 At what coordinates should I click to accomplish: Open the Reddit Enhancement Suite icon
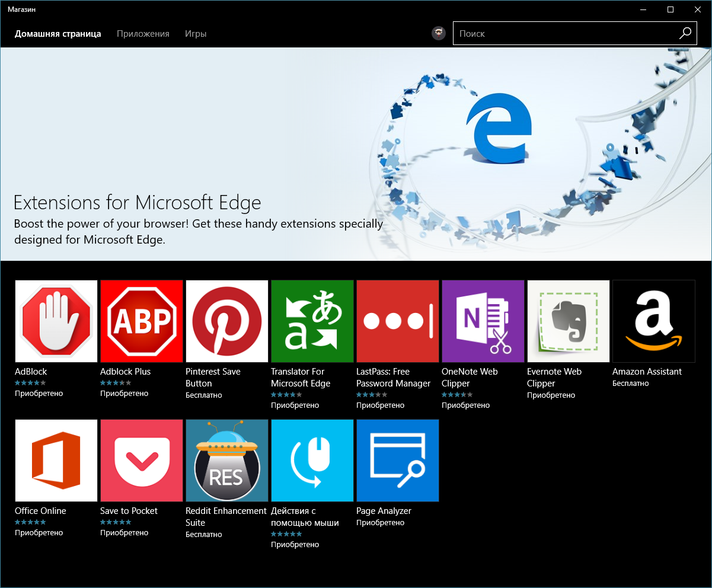tap(227, 461)
